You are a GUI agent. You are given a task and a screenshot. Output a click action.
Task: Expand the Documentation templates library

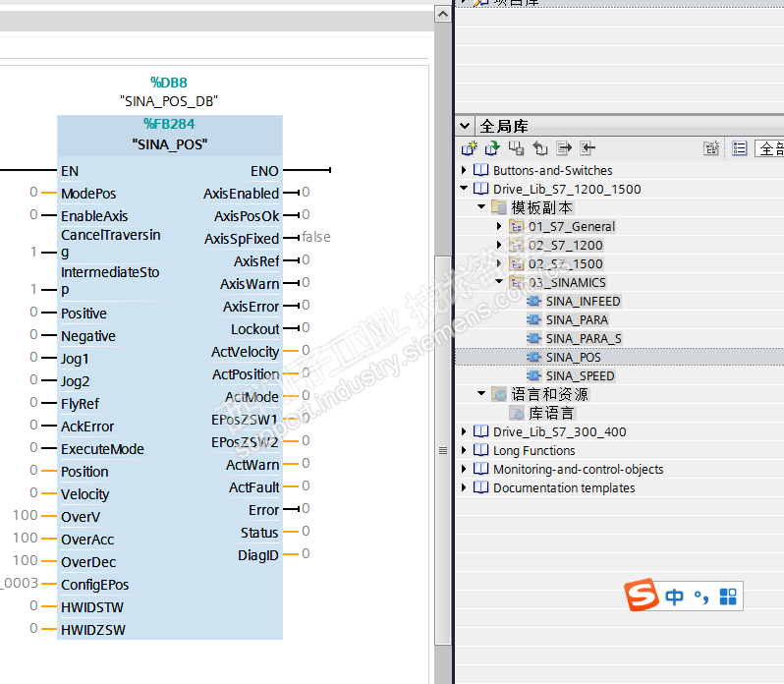pos(464,487)
